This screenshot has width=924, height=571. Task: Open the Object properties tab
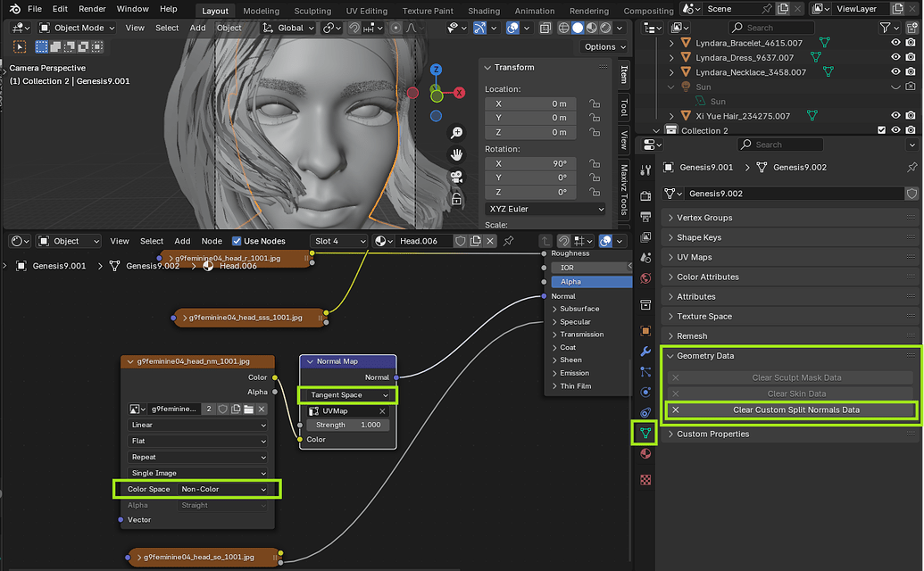coord(645,331)
